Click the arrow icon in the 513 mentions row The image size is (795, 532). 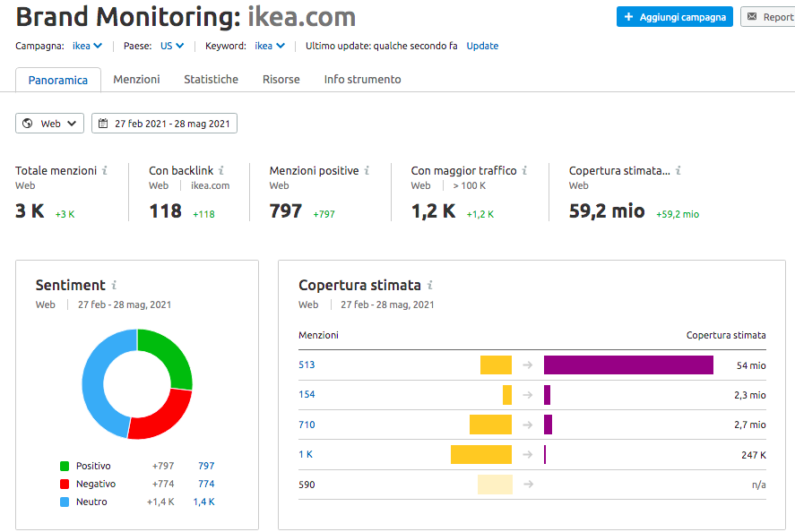[x=528, y=365]
